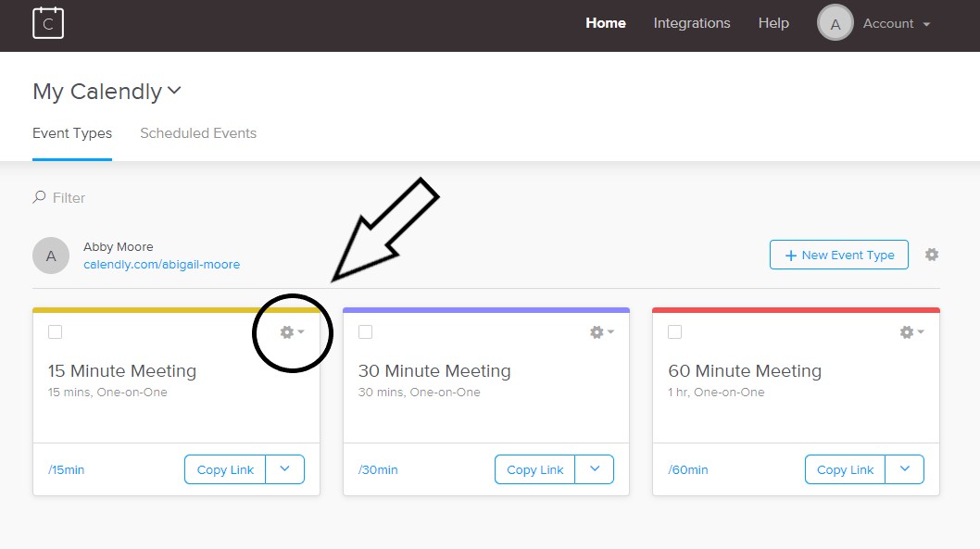Open the /30min link
Viewport: 980px width, 549px height.
pyautogui.click(x=378, y=469)
